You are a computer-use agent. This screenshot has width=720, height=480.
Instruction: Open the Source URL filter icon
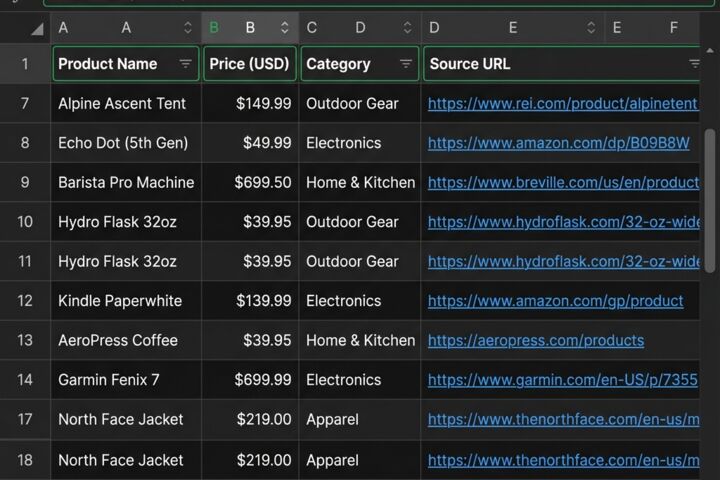[x=694, y=64]
